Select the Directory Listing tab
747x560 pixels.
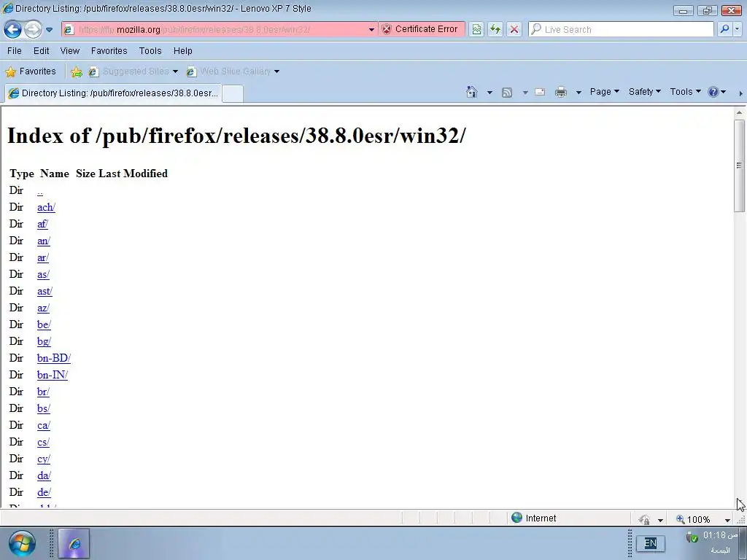(x=113, y=93)
